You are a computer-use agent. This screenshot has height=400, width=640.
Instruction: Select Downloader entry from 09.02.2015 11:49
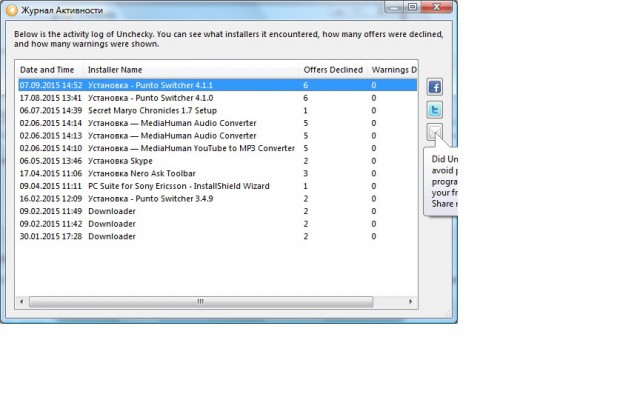click(218, 211)
